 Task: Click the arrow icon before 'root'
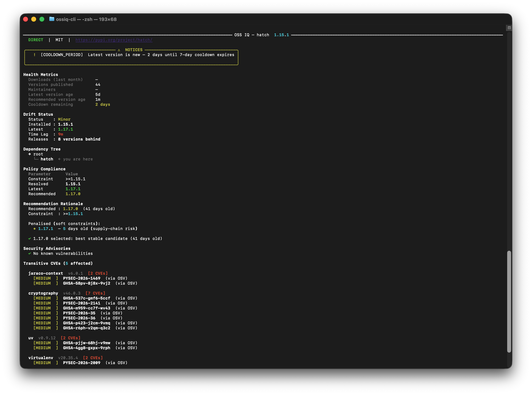point(30,154)
